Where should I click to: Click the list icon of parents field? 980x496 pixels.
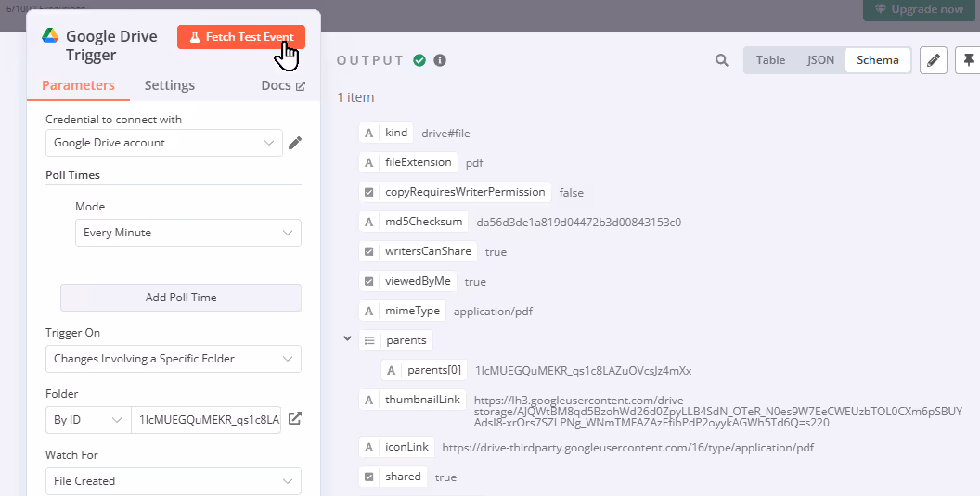369,340
